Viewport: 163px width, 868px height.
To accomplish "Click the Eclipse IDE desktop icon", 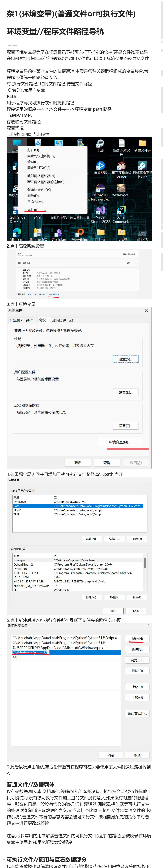I will point(101,188).
